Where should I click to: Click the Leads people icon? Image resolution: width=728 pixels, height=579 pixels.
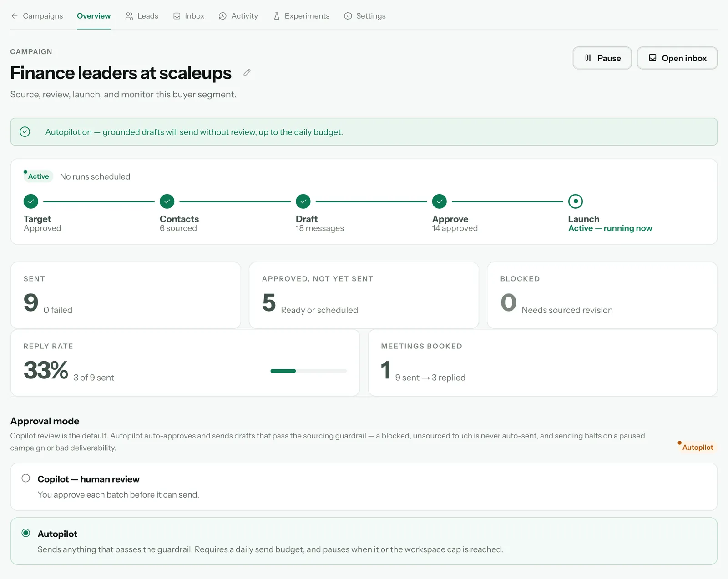pos(129,16)
